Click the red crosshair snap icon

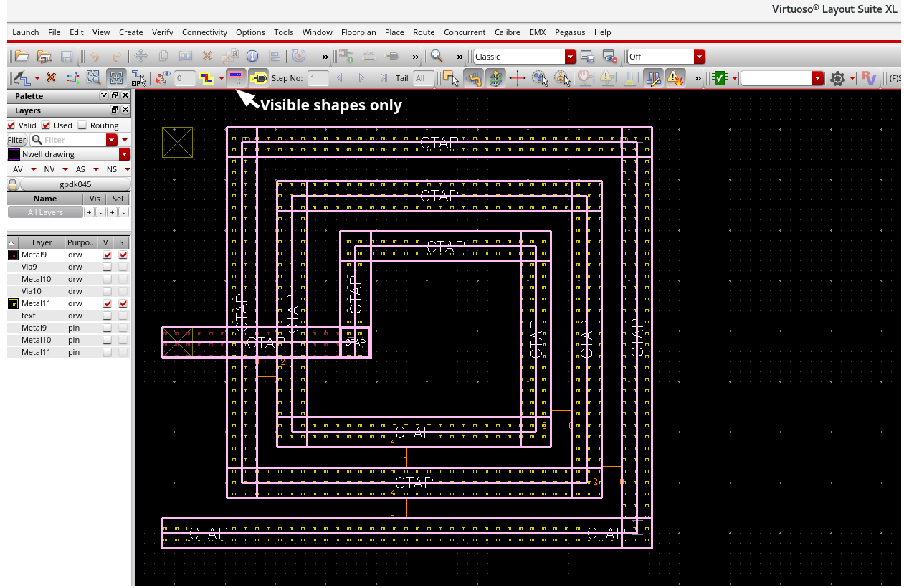(x=517, y=78)
